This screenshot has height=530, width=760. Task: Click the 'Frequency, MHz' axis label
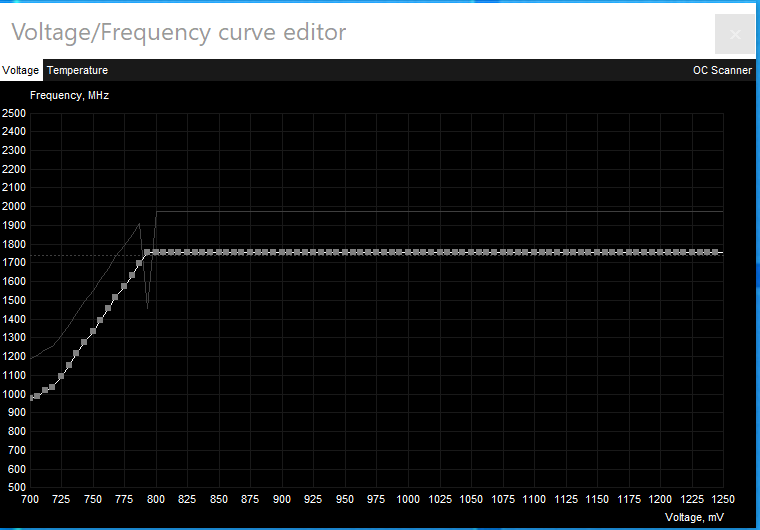click(69, 96)
